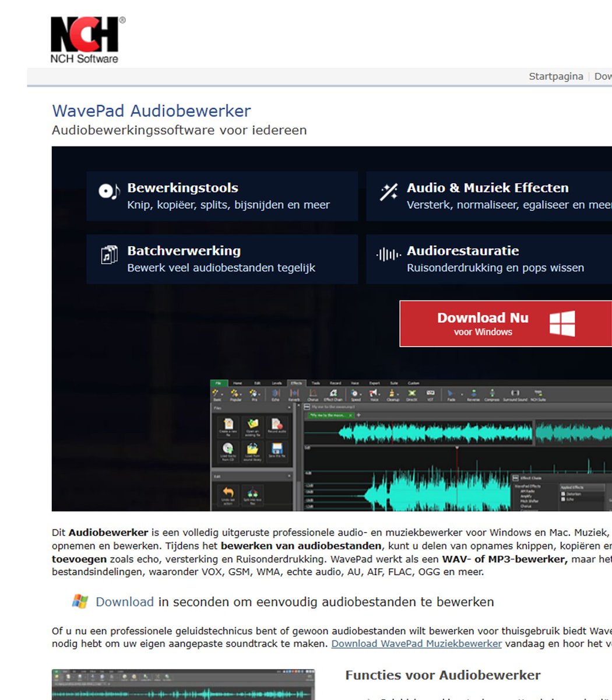Screen dimensions: 612x700
Task: Open the Download WavePad Muziekbewerker link
Action: click(416, 643)
